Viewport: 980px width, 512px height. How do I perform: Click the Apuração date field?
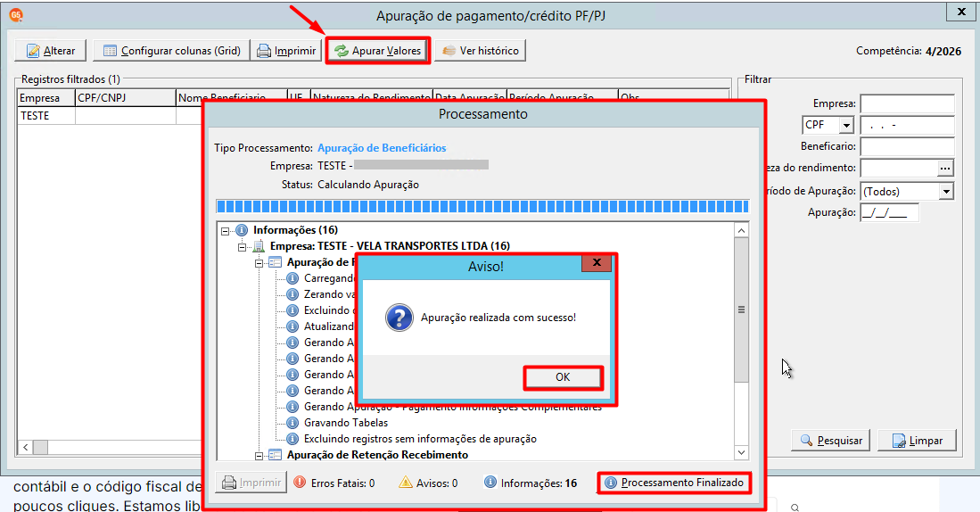pyautogui.click(x=889, y=212)
